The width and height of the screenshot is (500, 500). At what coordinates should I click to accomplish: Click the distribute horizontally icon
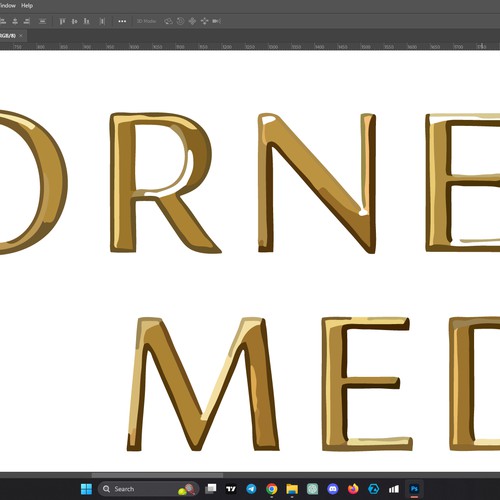[102, 21]
